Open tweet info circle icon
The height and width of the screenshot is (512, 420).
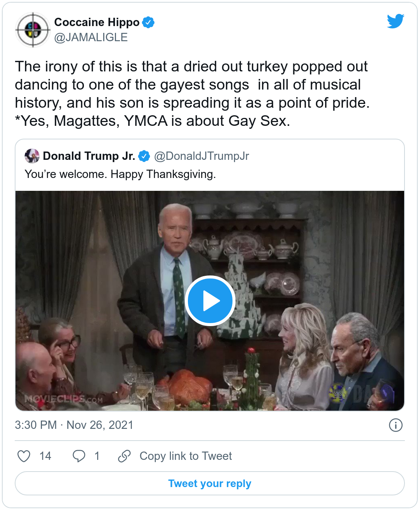(x=395, y=425)
